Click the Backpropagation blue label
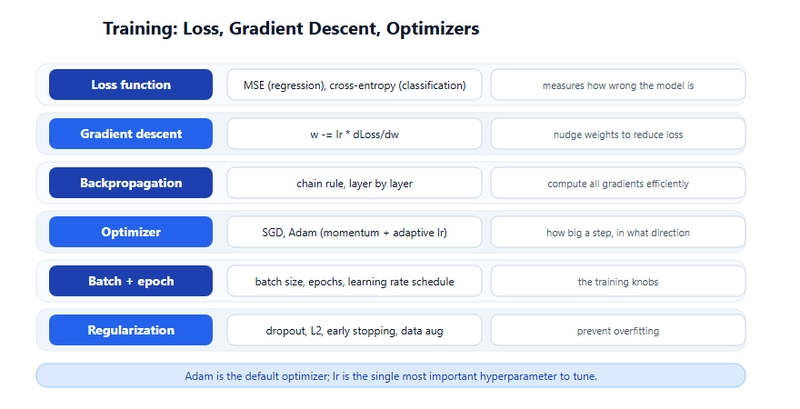 coord(131,183)
